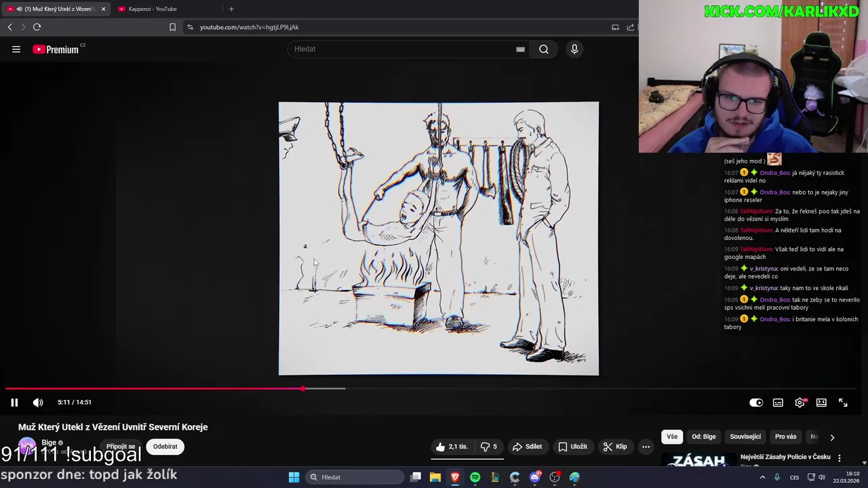Screen dimensions: 868x488
Task: Click the share icon in address bar
Action: coord(631,27)
